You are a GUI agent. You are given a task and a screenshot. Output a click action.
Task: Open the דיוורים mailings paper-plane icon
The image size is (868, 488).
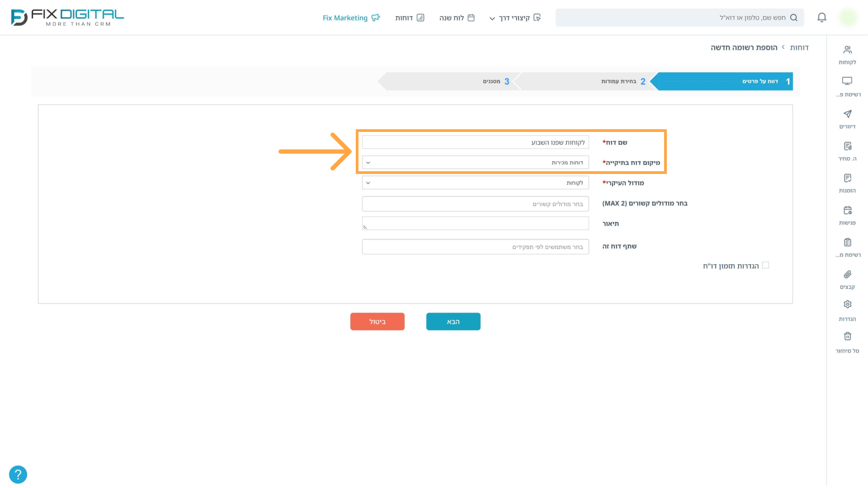tap(847, 114)
